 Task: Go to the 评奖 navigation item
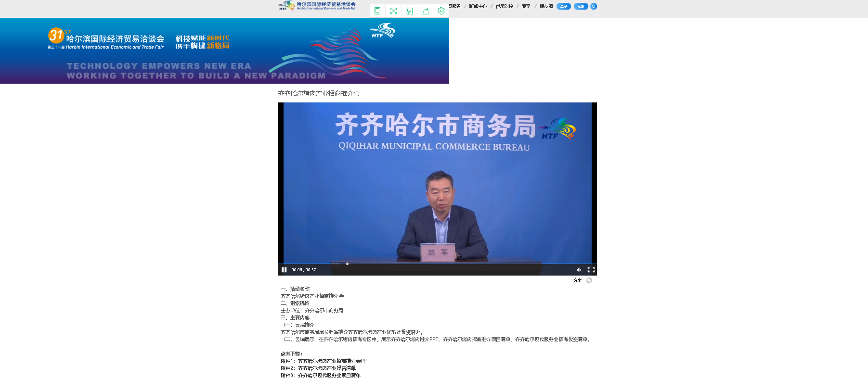coord(526,6)
